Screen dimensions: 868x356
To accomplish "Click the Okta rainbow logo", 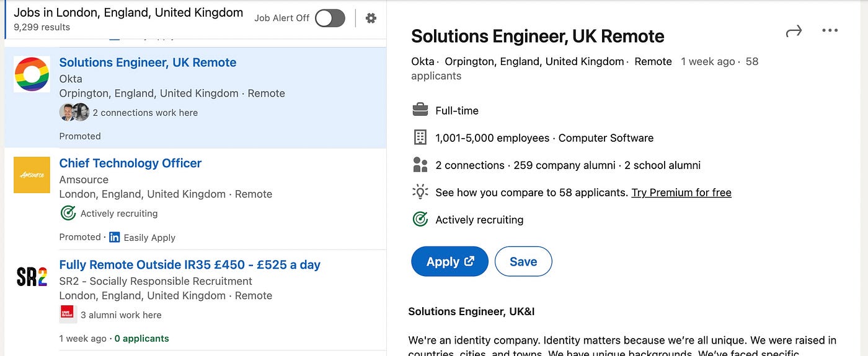I will pos(32,74).
